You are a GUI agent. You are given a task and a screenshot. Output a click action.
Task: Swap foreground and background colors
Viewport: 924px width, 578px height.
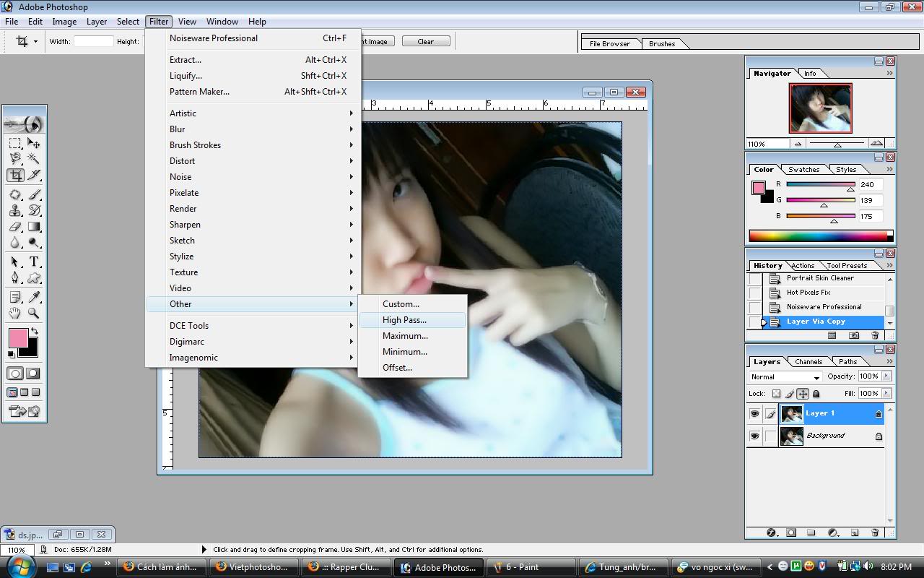pos(34,331)
